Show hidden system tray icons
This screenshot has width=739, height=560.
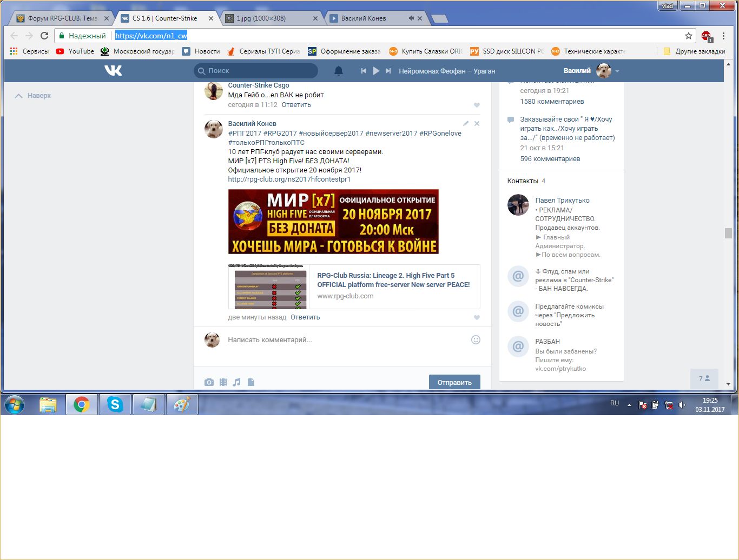click(629, 404)
